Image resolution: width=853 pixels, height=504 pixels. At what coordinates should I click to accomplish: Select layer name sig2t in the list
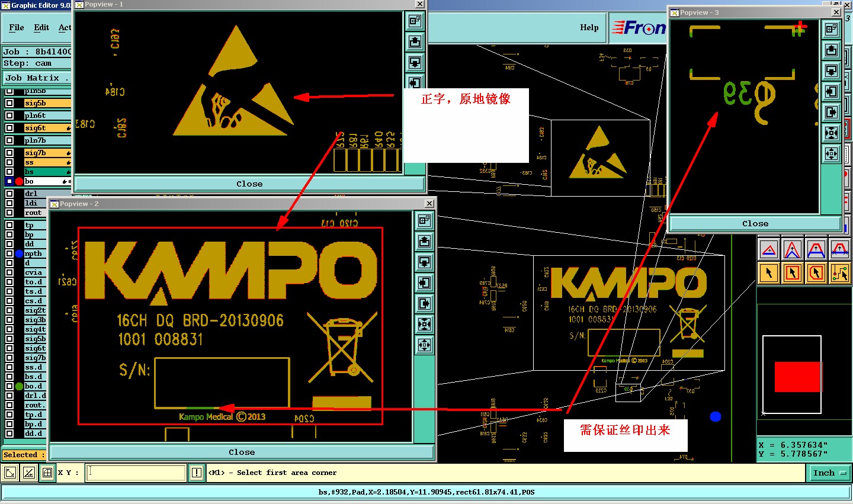(x=35, y=310)
